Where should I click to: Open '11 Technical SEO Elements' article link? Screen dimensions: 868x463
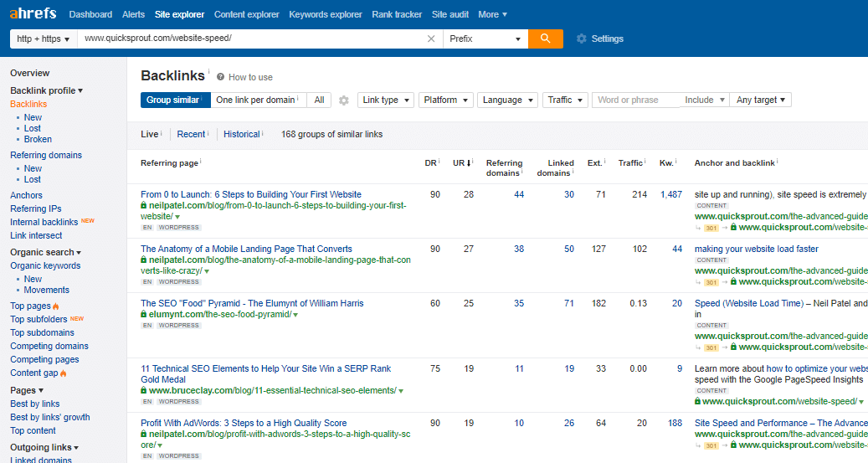point(265,374)
